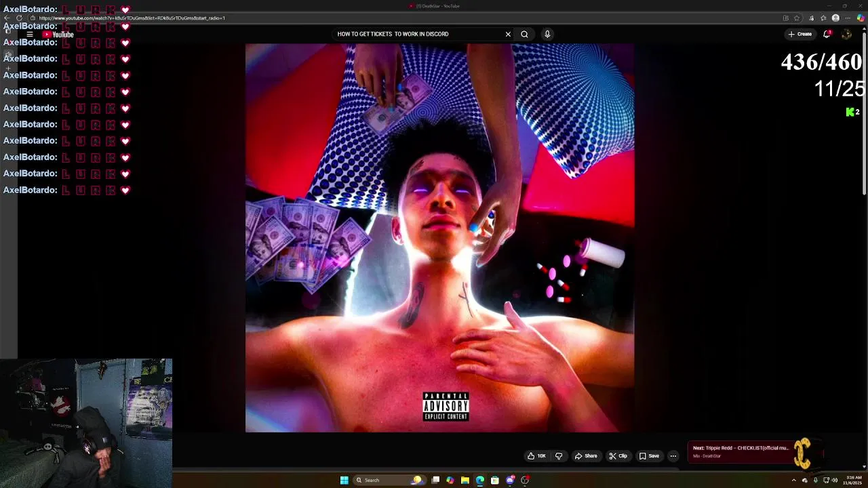Open clock showing 3:16 AM

coord(853,480)
